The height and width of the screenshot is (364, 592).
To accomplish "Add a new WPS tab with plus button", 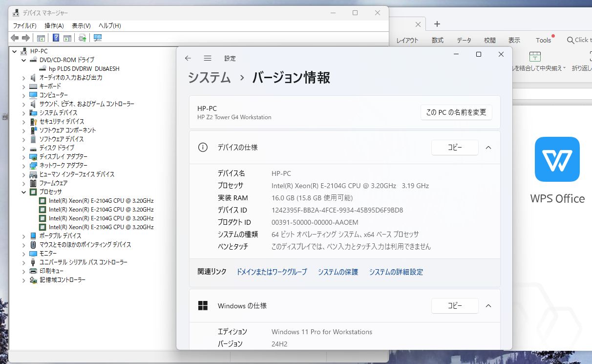I will point(437,24).
